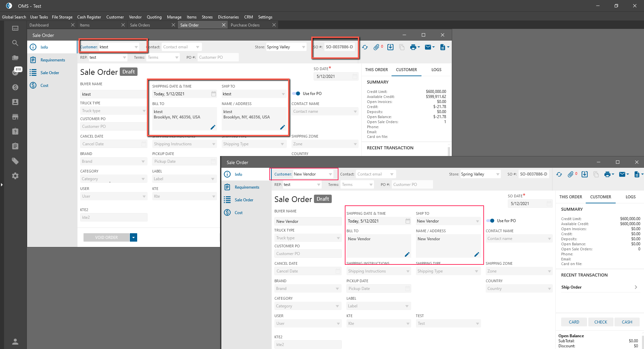Viewport: 644px width, 349px height.
Task: Open the Customer New Vendor dropdown
Action: (330, 174)
